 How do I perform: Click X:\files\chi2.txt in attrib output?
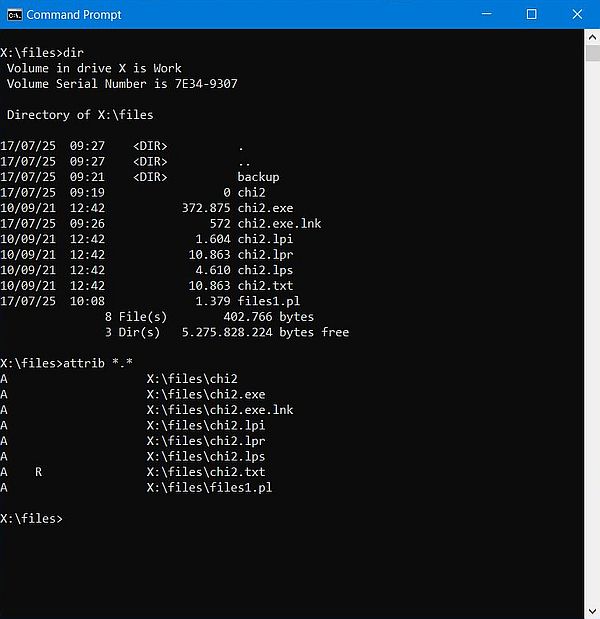[206, 472]
